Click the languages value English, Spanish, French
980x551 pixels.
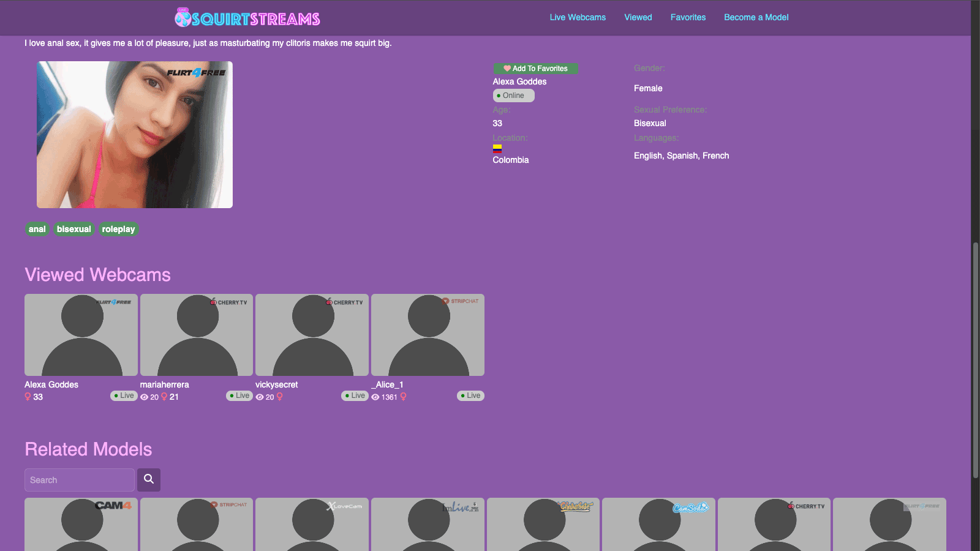tap(681, 156)
